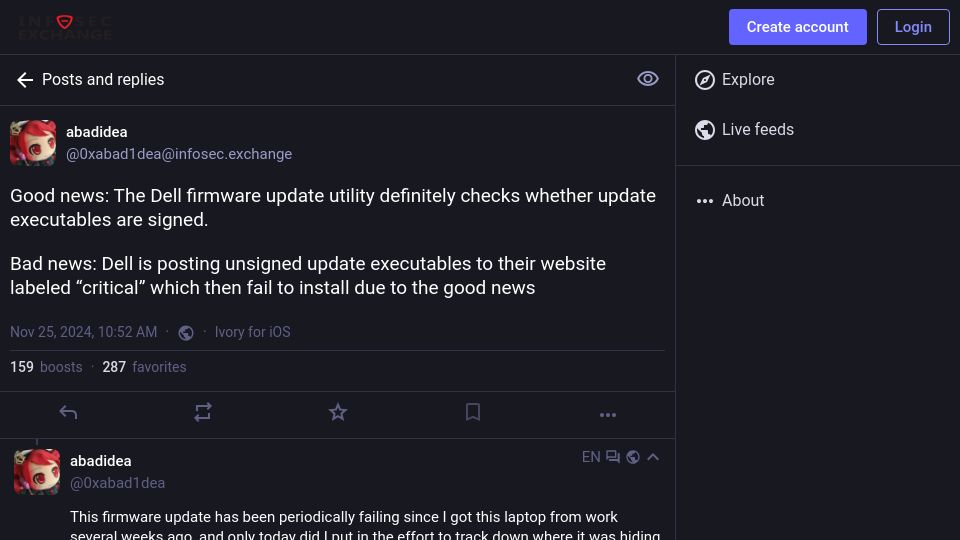Toggle the eye visibility icon in the header

click(648, 79)
